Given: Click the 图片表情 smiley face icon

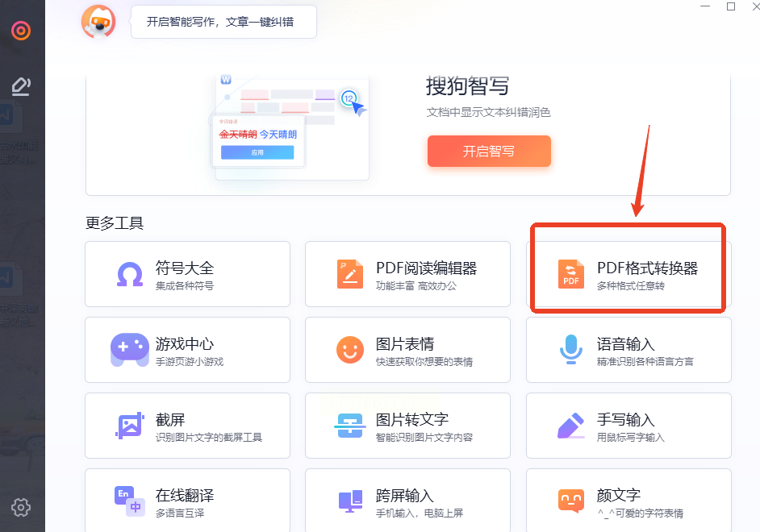Looking at the screenshot, I should (350, 350).
